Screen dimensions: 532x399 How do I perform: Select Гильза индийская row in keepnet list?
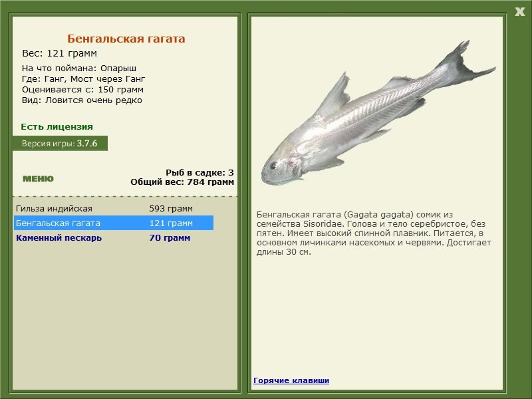point(114,208)
